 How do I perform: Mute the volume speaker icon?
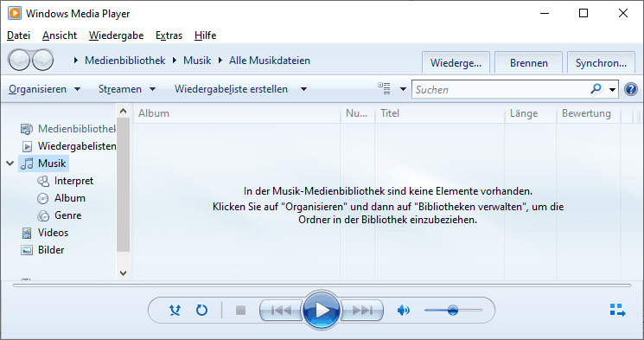click(404, 311)
